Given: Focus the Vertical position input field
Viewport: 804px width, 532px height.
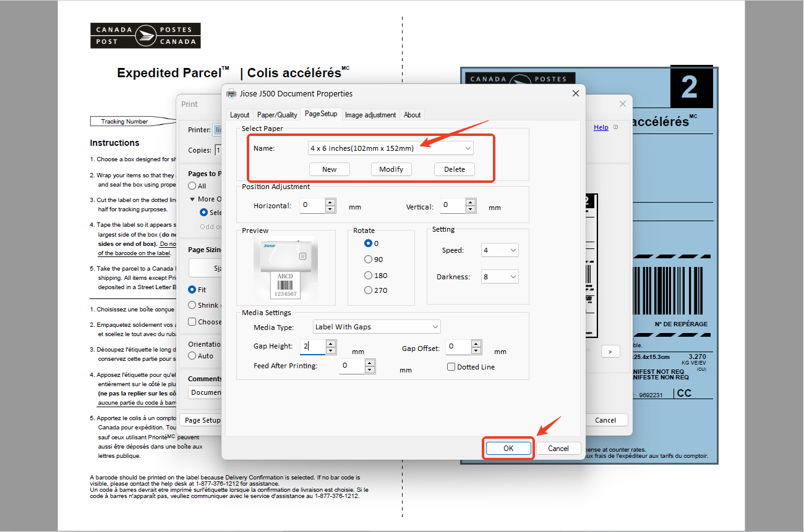Looking at the screenshot, I should tap(453, 206).
